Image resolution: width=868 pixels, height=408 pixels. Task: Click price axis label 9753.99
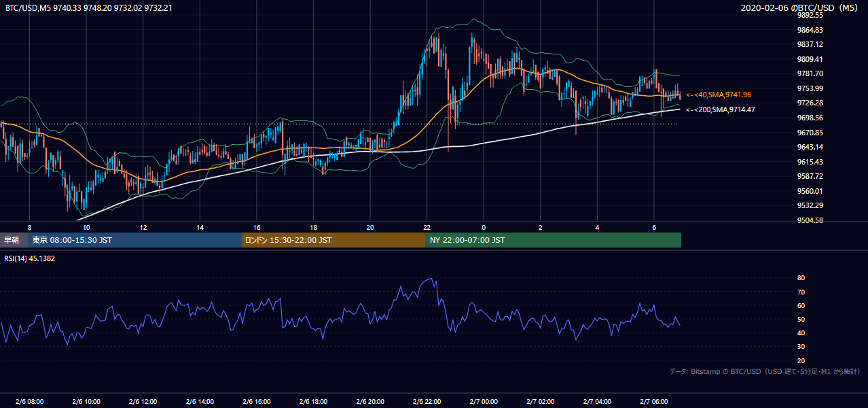click(x=810, y=88)
